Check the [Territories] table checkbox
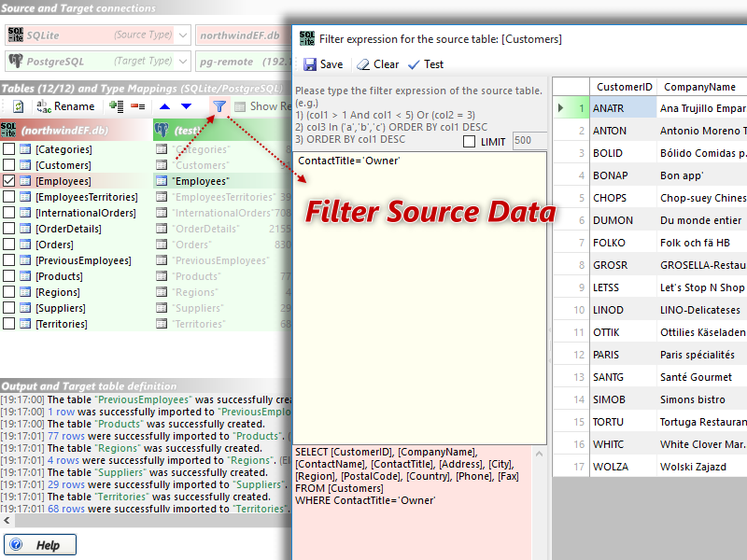 (x=8, y=324)
